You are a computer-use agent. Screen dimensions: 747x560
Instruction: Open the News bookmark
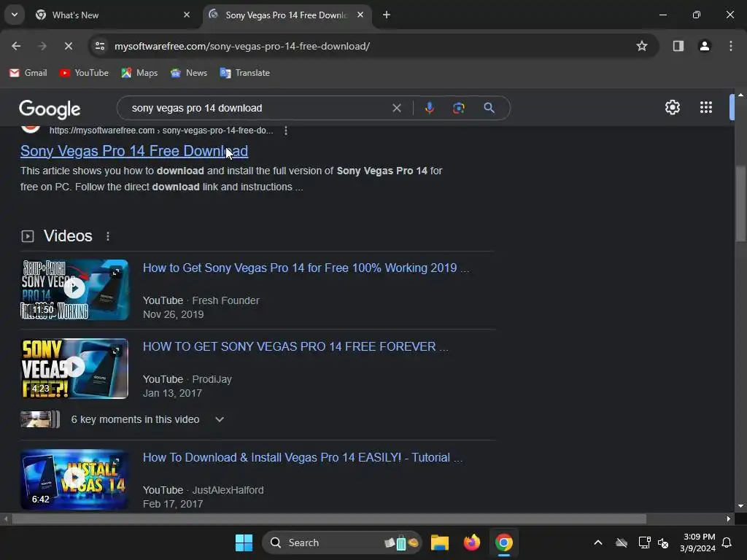[x=189, y=73]
